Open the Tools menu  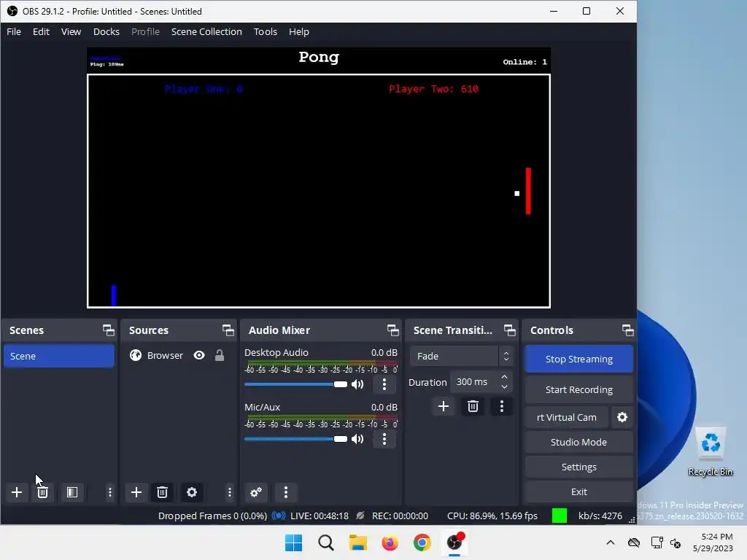pyautogui.click(x=266, y=31)
